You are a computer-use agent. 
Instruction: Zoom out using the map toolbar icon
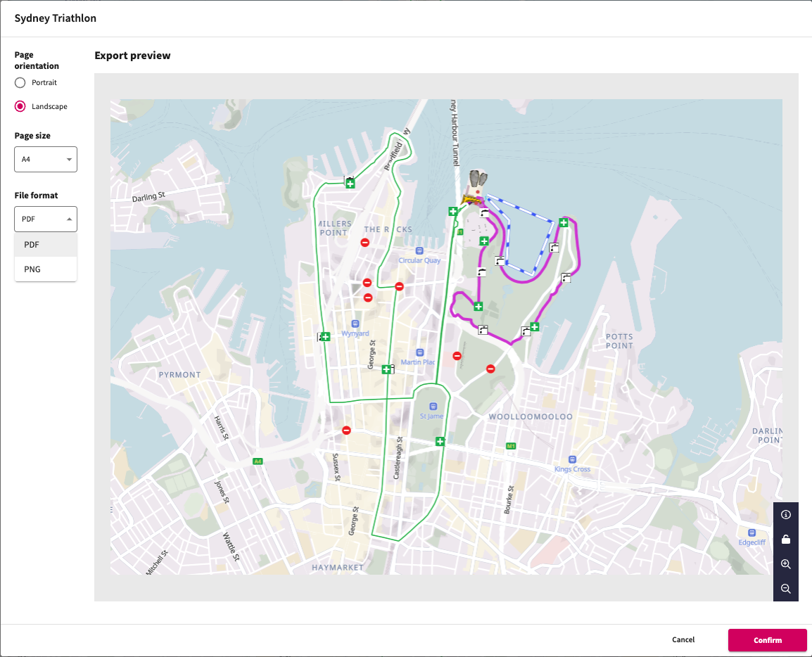tap(786, 589)
